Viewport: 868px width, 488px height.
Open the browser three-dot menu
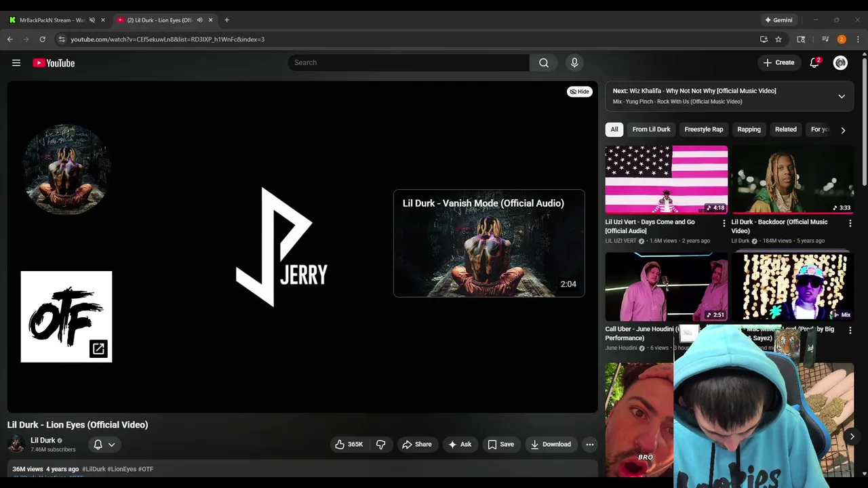pos(857,39)
